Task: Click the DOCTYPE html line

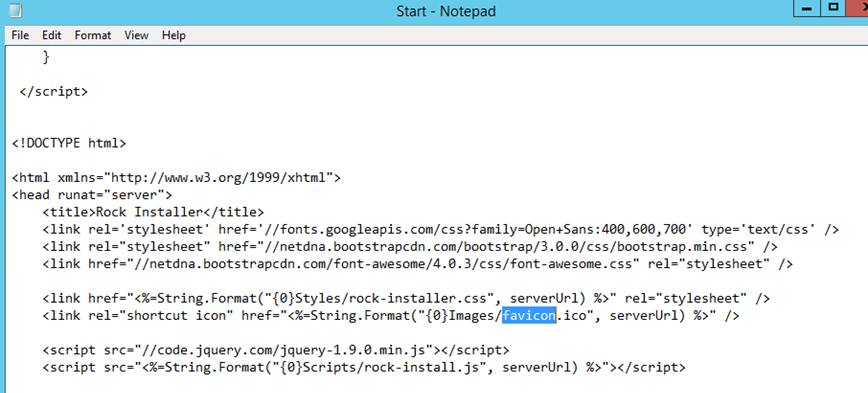Action: [x=69, y=143]
